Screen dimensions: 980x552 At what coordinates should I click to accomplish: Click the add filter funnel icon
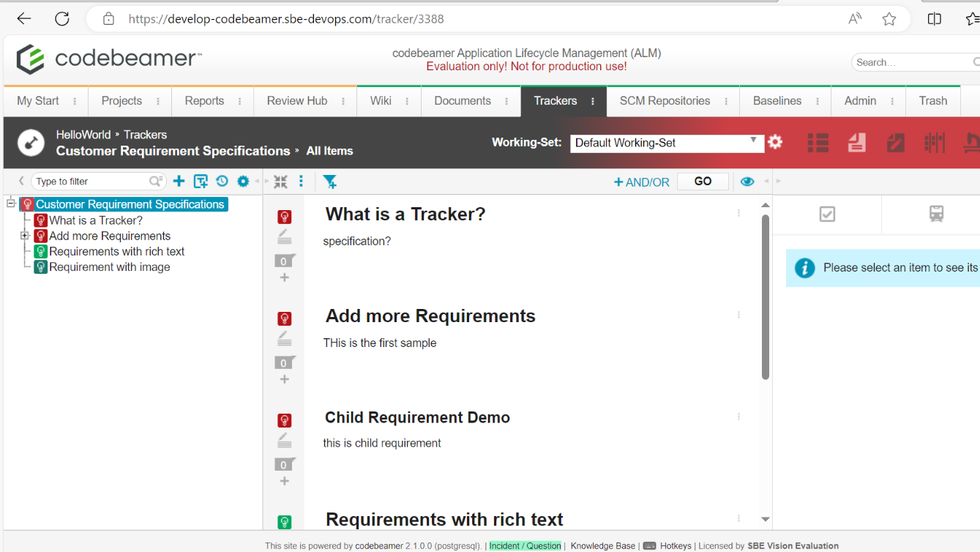pyautogui.click(x=329, y=182)
